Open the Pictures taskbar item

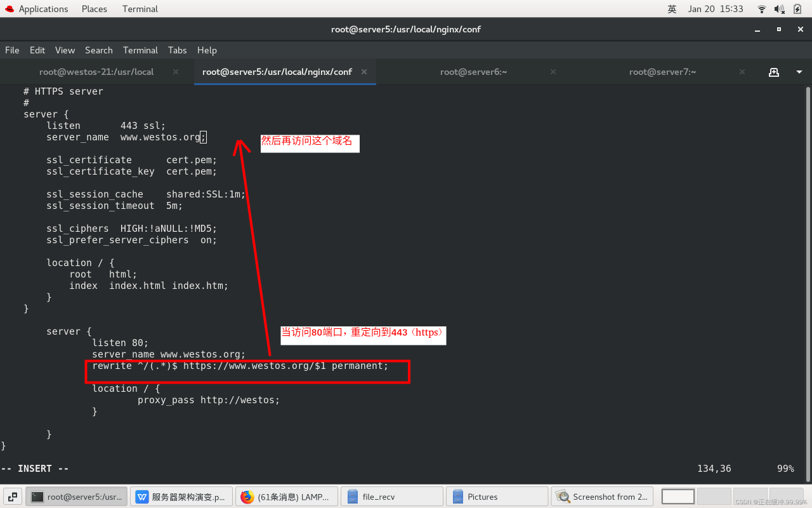(497, 497)
